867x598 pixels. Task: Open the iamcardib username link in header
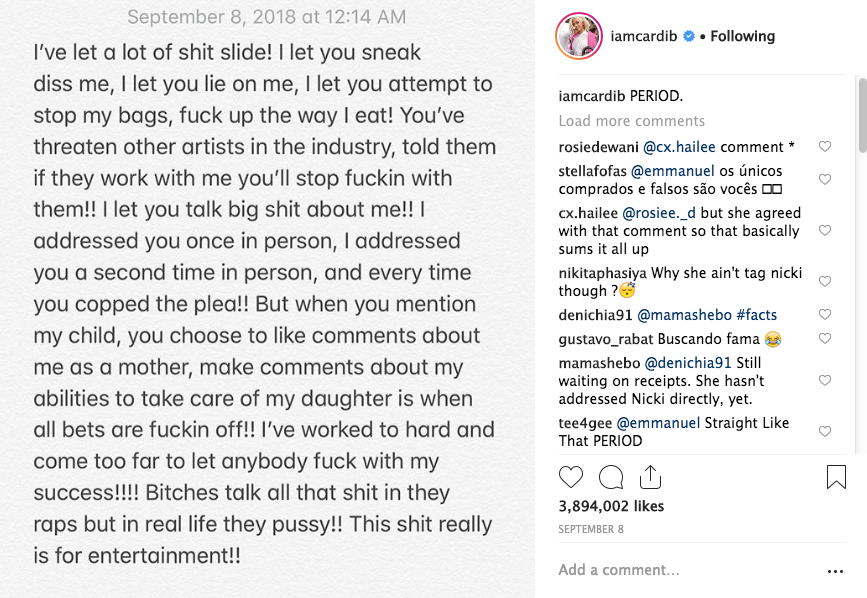tap(643, 36)
